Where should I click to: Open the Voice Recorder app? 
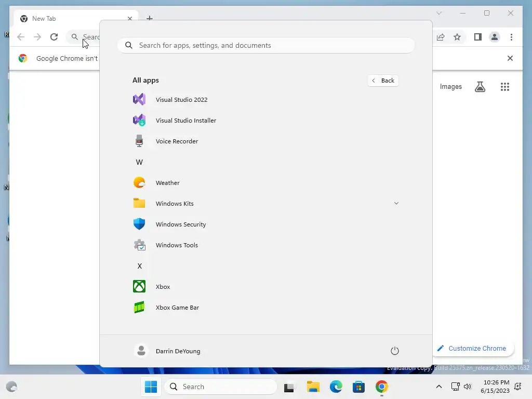click(x=265, y=141)
